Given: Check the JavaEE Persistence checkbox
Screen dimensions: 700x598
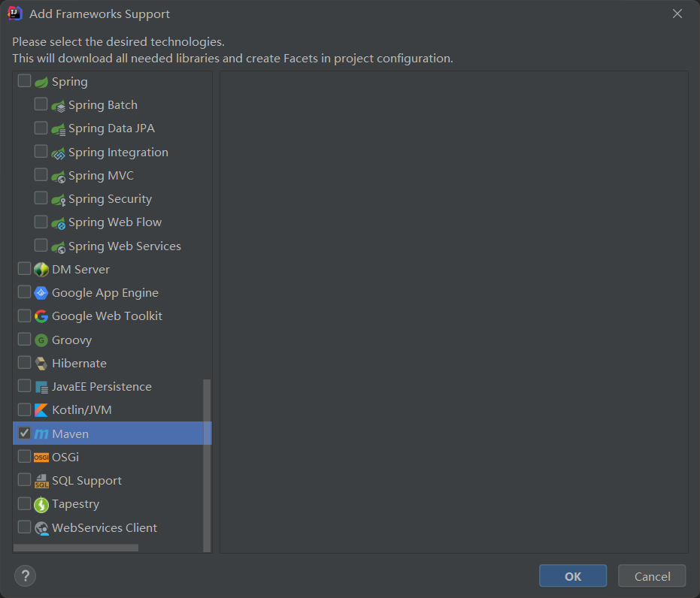Looking at the screenshot, I should (x=24, y=385).
